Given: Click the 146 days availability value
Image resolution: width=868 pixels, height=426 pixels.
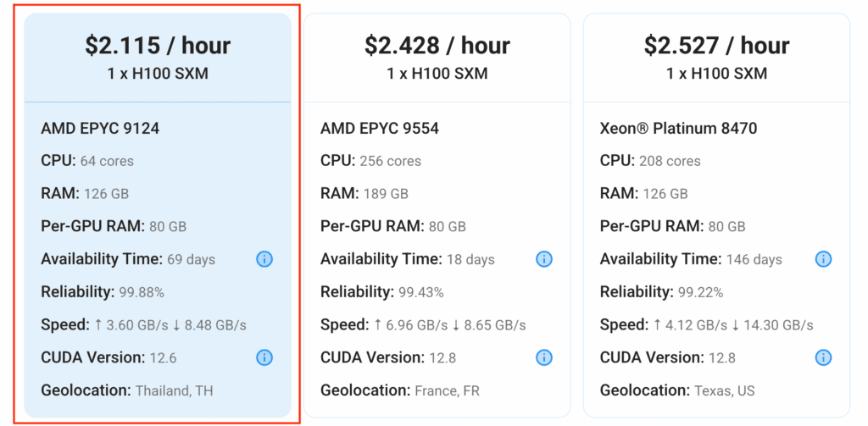Looking at the screenshot, I should (754, 259).
